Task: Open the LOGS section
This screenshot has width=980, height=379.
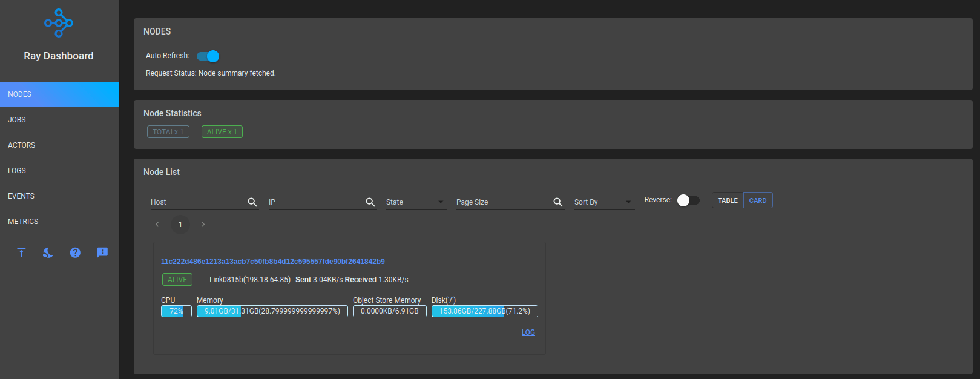Action: coord(59,171)
